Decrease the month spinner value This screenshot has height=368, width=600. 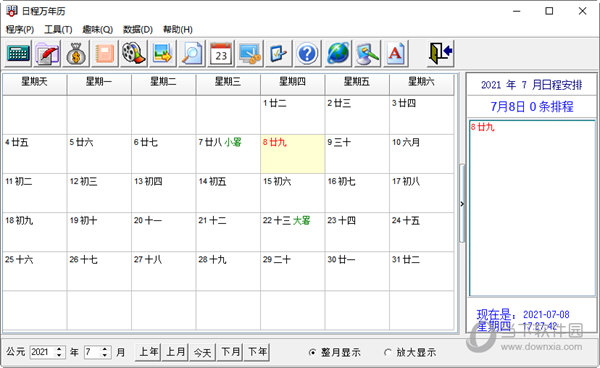coord(105,355)
